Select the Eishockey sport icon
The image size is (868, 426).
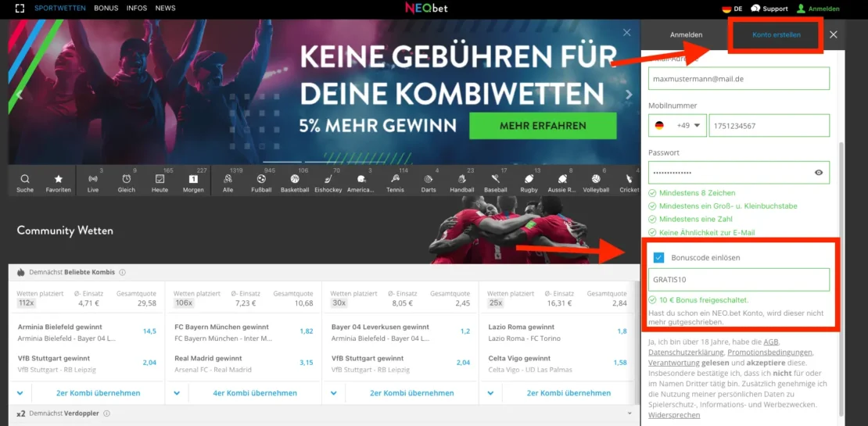click(328, 179)
